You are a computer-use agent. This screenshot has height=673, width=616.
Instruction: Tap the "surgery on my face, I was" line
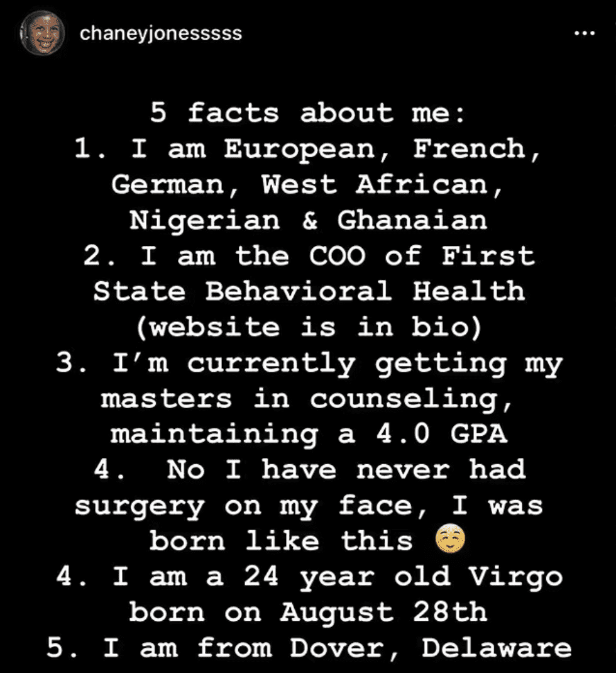308,506
